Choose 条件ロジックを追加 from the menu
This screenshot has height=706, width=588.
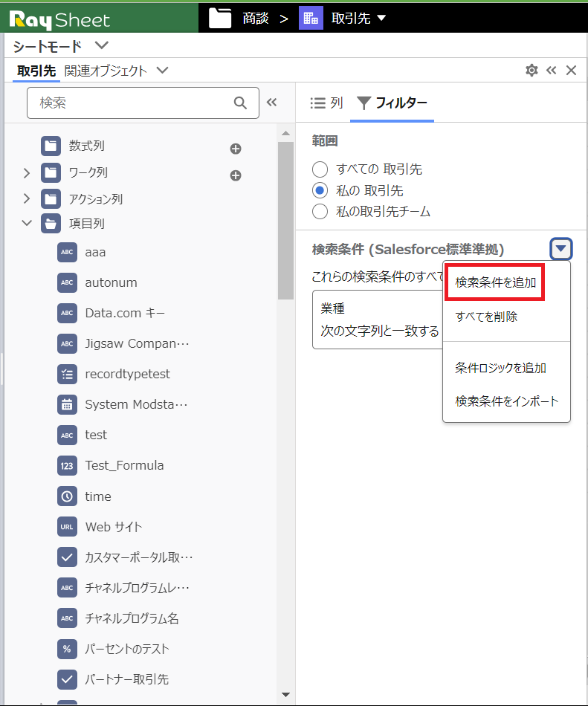tap(500, 368)
